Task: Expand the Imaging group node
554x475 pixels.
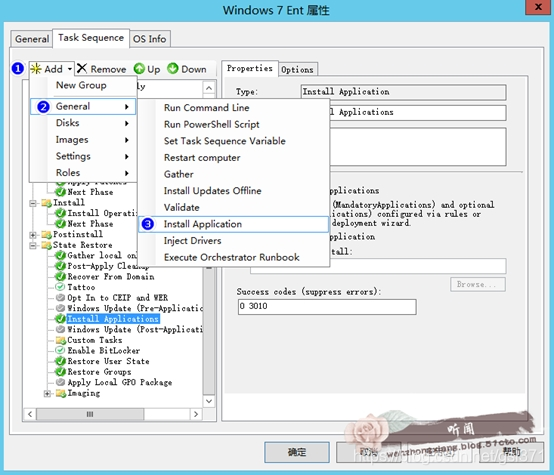Action: click(47, 393)
